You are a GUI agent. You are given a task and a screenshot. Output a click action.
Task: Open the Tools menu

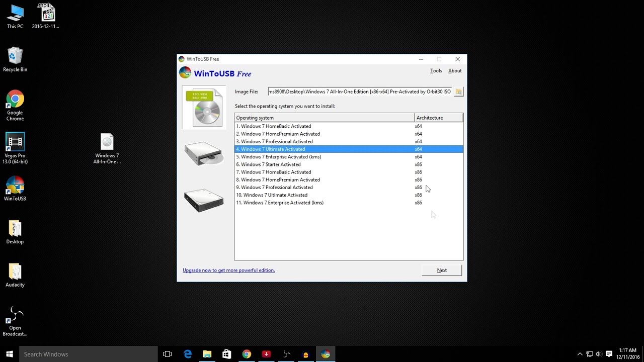[x=436, y=71]
